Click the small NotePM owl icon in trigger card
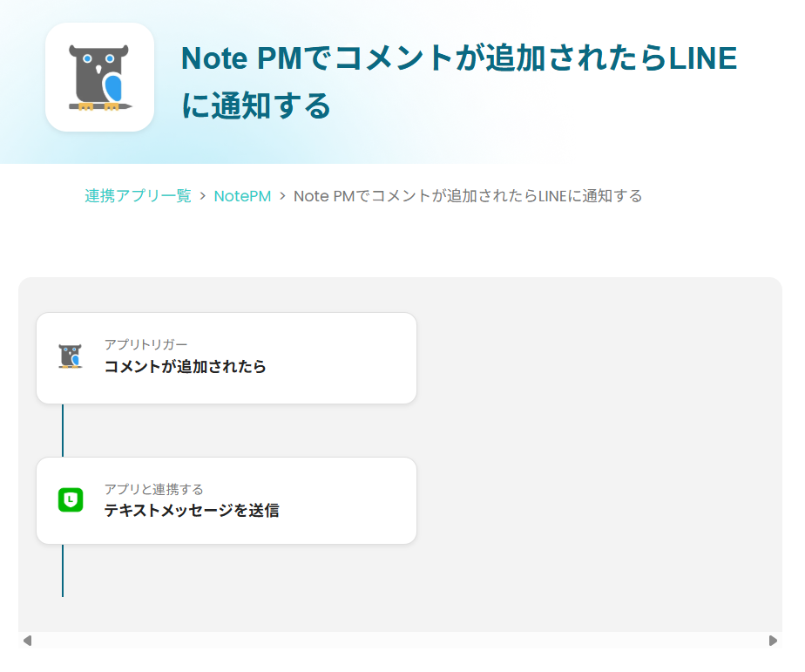The image size is (805, 672). pos(71,356)
